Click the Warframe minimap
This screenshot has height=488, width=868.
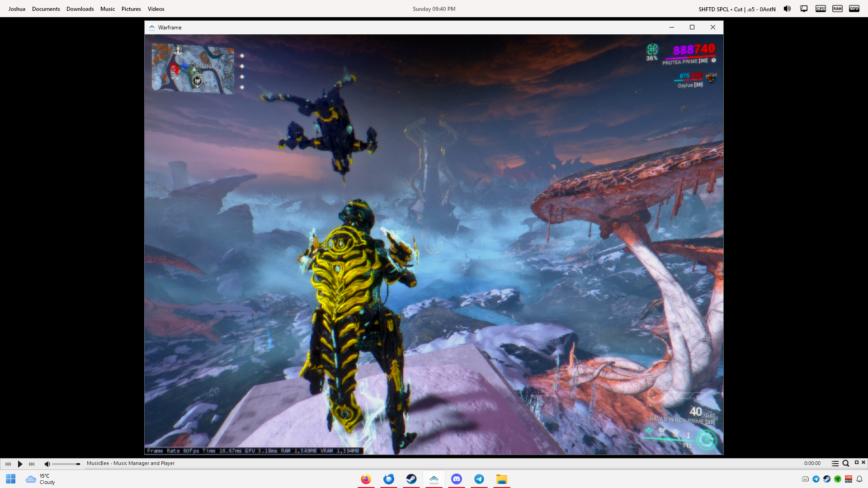pyautogui.click(x=193, y=69)
